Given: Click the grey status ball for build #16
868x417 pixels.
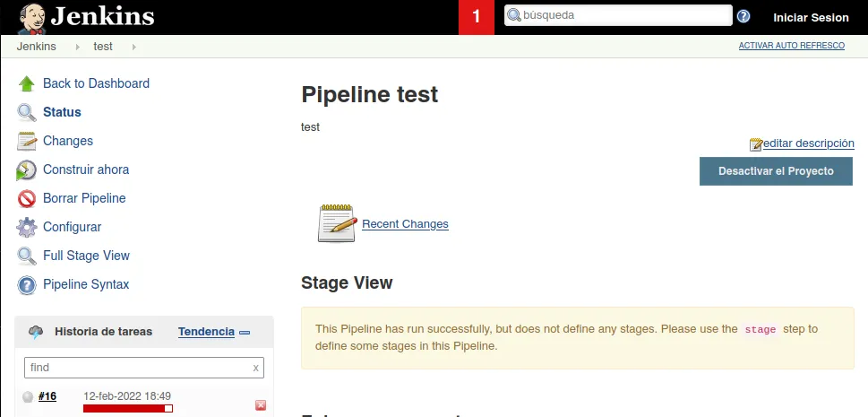Looking at the screenshot, I should point(28,397).
